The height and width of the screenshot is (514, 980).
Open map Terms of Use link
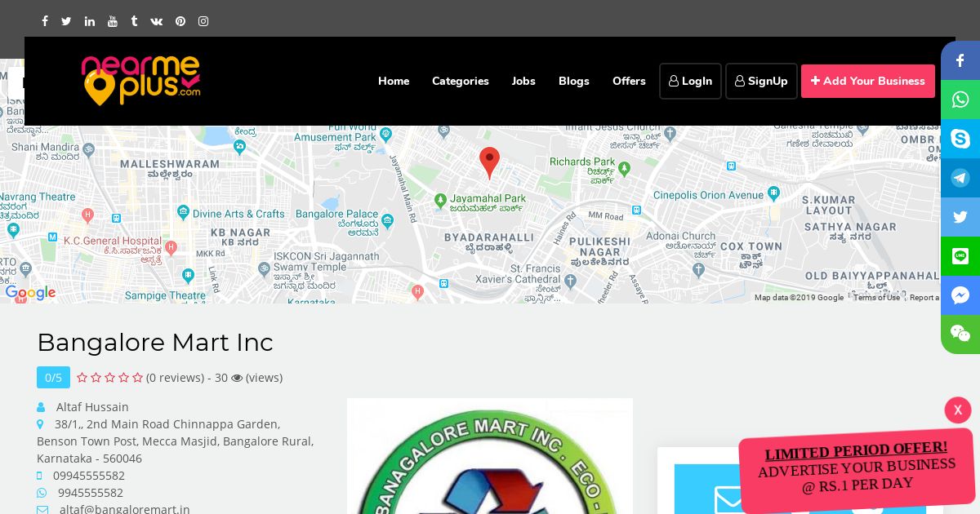click(x=876, y=298)
